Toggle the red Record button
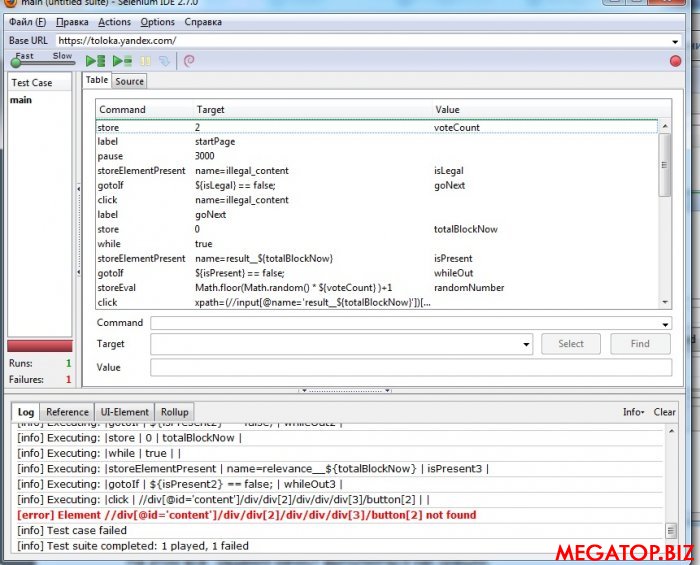 coord(675,61)
